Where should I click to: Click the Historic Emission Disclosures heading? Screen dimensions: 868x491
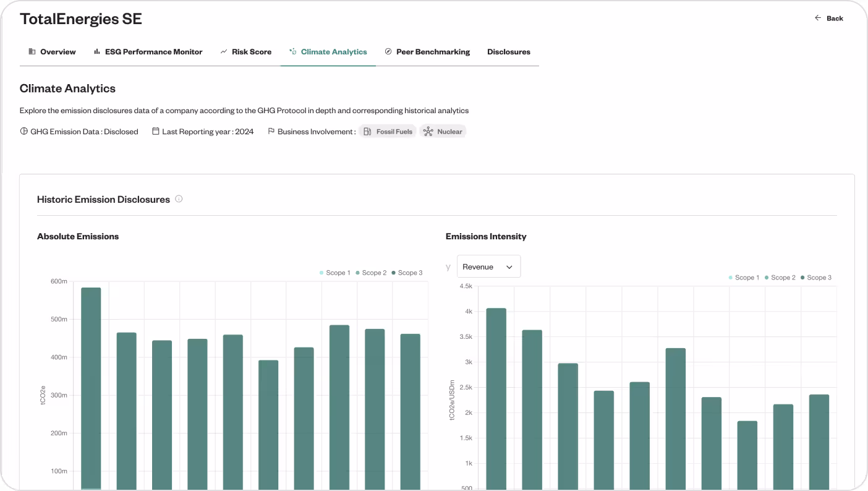tap(103, 199)
